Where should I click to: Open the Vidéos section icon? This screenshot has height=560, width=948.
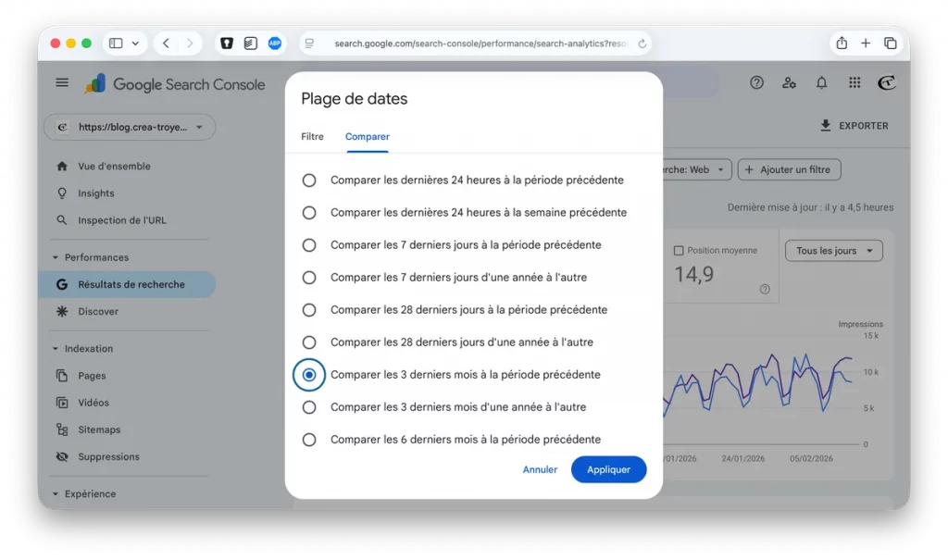tap(60, 403)
